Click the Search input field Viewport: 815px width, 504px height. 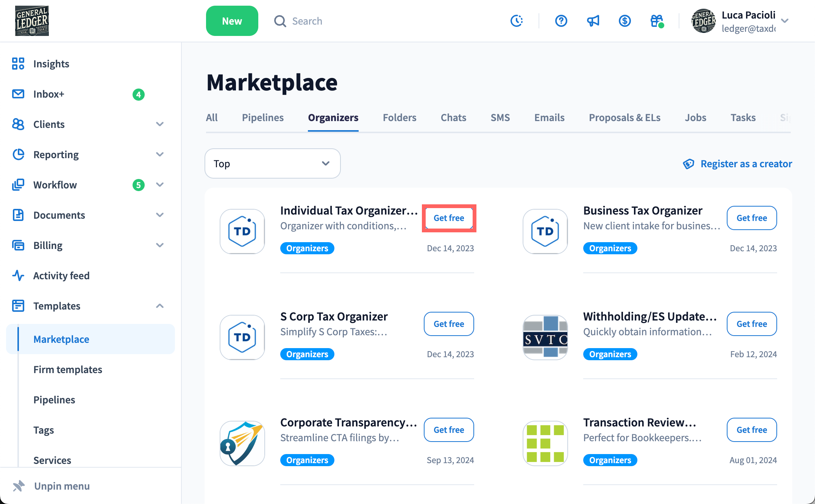tap(307, 21)
